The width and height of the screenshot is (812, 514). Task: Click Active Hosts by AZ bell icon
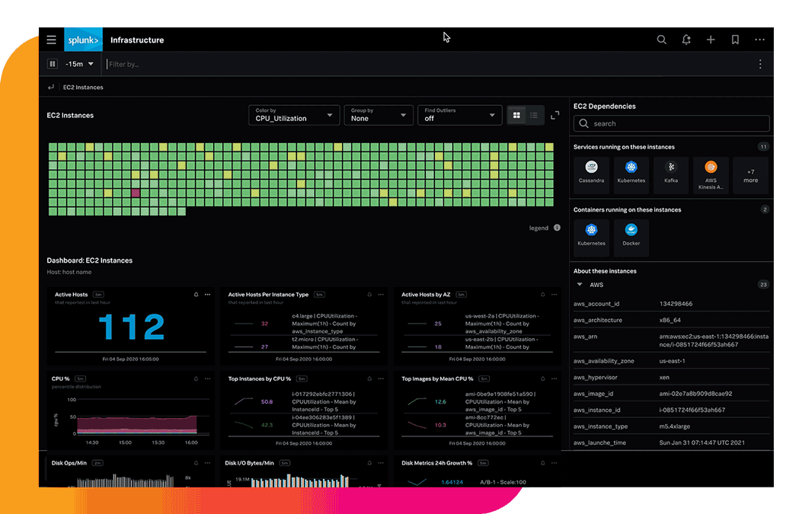(542, 295)
